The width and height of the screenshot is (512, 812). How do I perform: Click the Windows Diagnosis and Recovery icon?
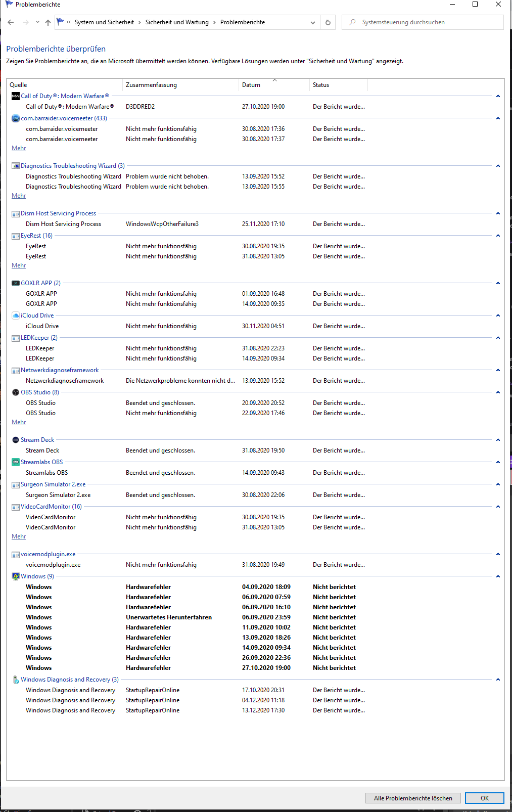pos(16,680)
